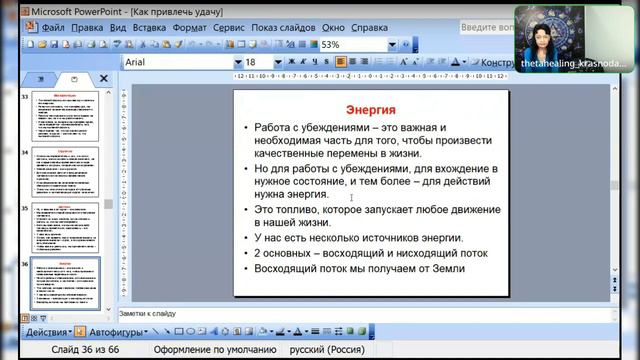
Task: Toggle numbered list formatting
Action: (x=379, y=62)
